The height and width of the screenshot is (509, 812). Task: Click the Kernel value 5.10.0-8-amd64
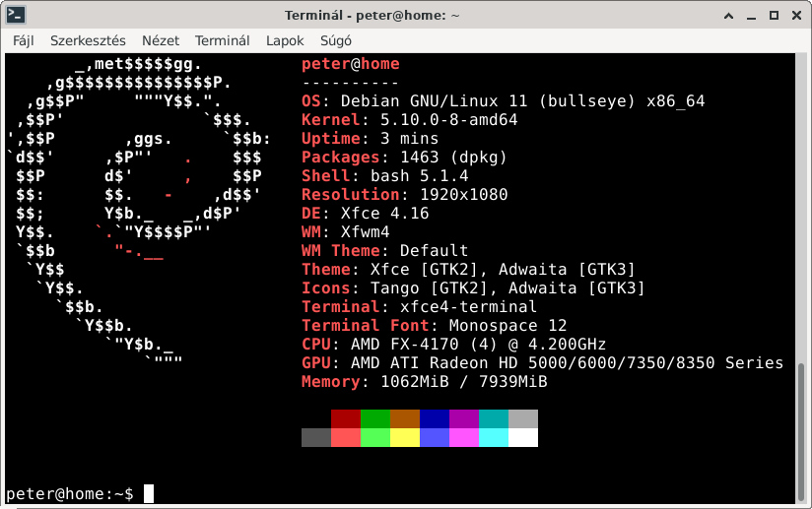[x=448, y=119]
